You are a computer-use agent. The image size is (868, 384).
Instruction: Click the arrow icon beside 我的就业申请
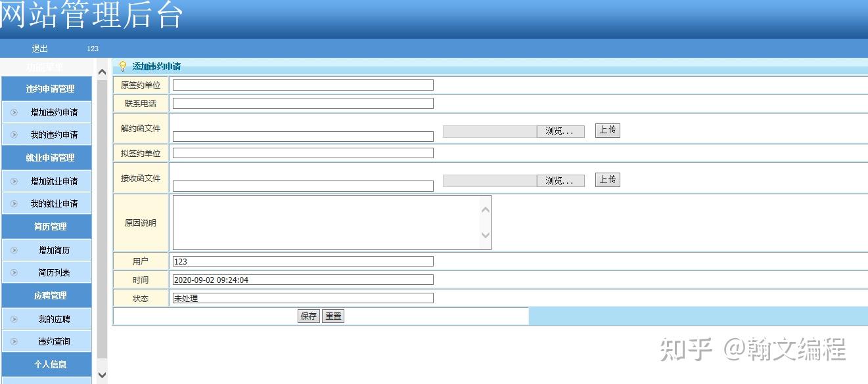[x=14, y=203]
